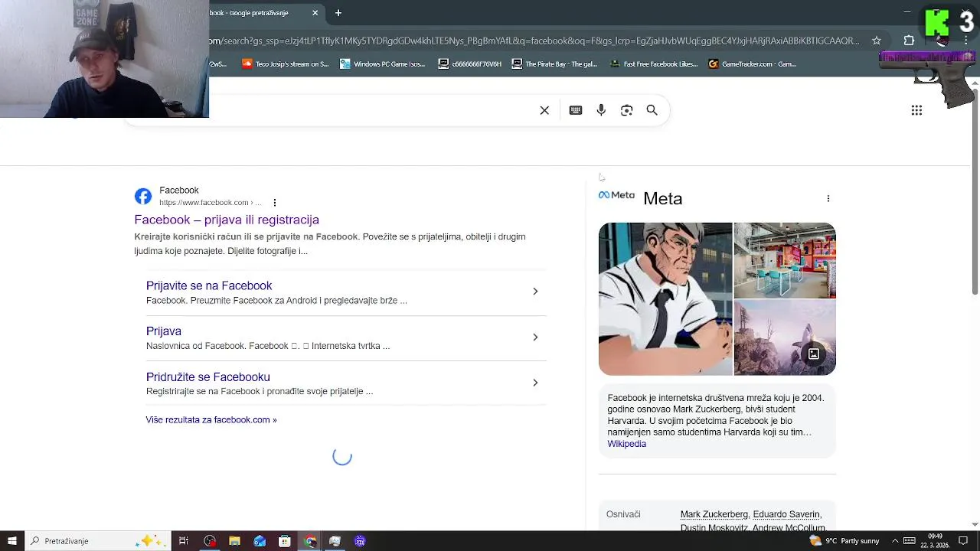The height and width of the screenshot is (551, 980).
Task: Open Fast Free Facebook Likes bookmark
Action: [654, 64]
